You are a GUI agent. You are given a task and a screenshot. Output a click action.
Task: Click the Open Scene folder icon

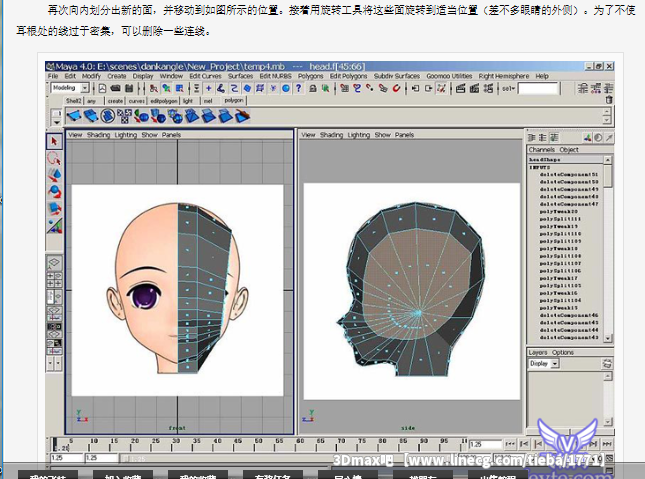(x=116, y=88)
